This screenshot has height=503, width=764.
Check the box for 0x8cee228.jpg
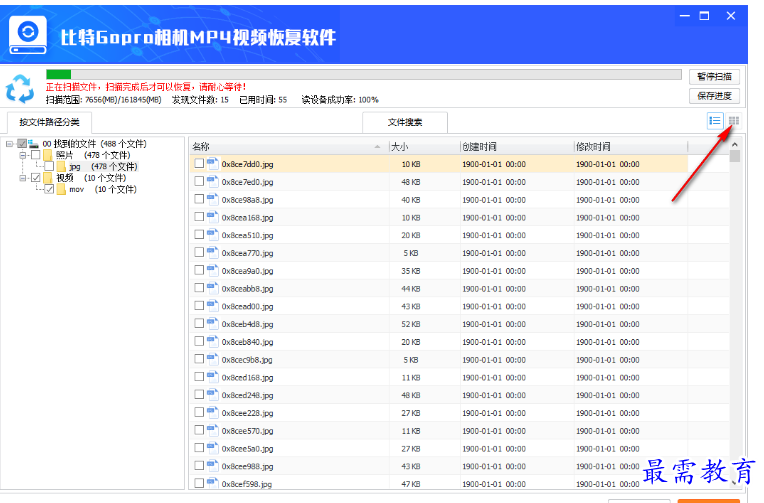tap(199, 413)
